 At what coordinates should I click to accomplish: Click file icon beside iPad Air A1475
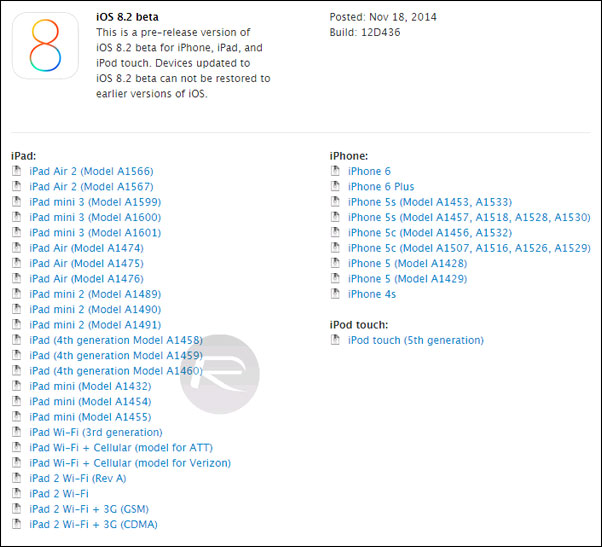(x=17, y=263)
